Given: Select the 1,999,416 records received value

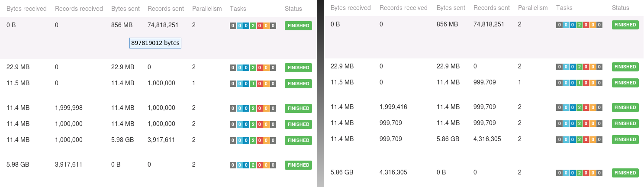Looking at the screenshot, I should (393, 107).
